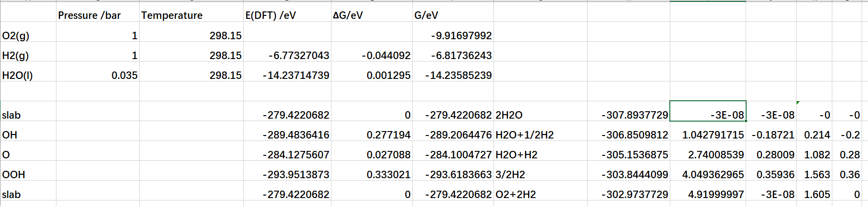Select the OOH row label cell
Screen dimensions: 868x206
click(x=28, y=174)
